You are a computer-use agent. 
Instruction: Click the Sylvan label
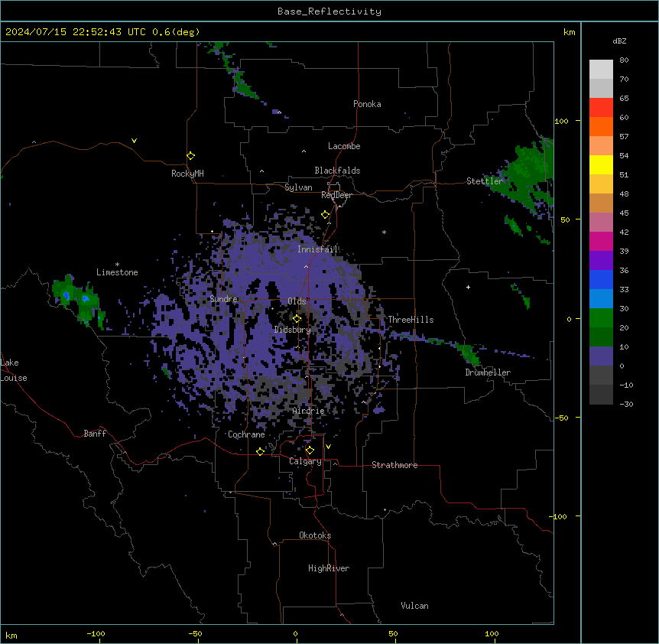tap(298, 187)
